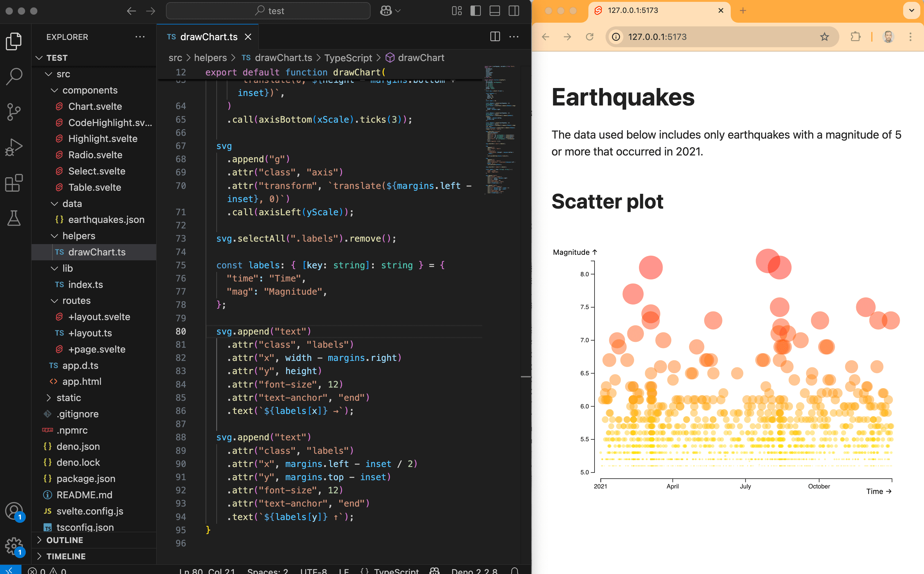The height and width of the screenshot is (574, 924).
Task: Open notifications bell in status bar
Action: click(514, 570)
